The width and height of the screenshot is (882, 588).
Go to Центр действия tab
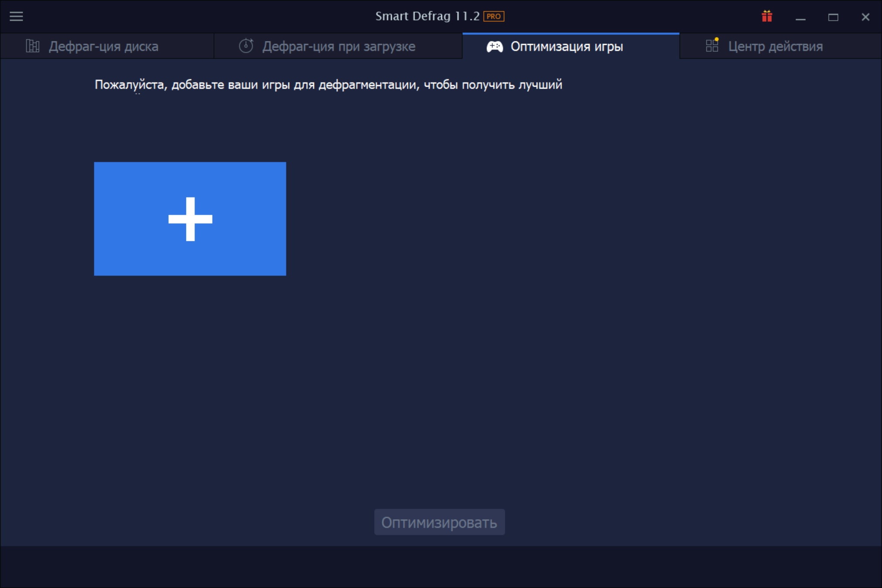(x=775, y=46)
